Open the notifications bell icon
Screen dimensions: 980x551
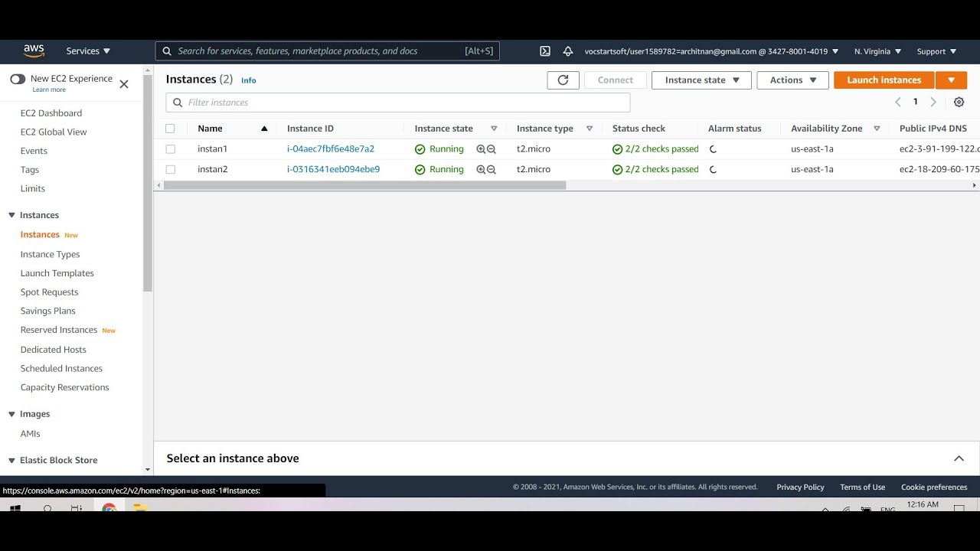[x=567, y=51]
